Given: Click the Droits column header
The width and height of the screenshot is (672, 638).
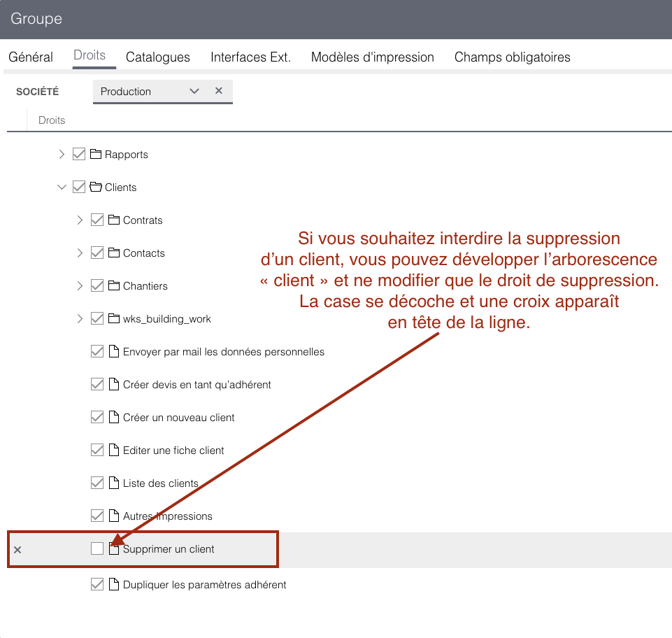Looking at the screenshot, I should click(52, 120).
